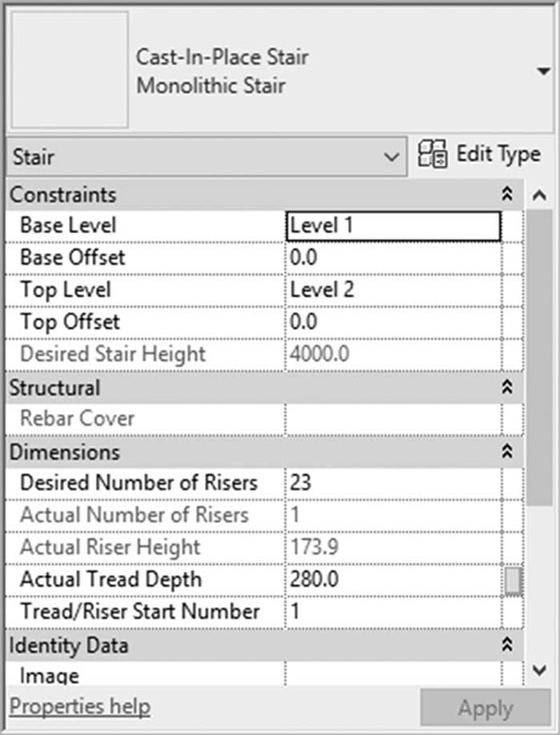This screenshot has width=560, height=735.
Task: Click the Edit Type text label
Action: [498, 154]
